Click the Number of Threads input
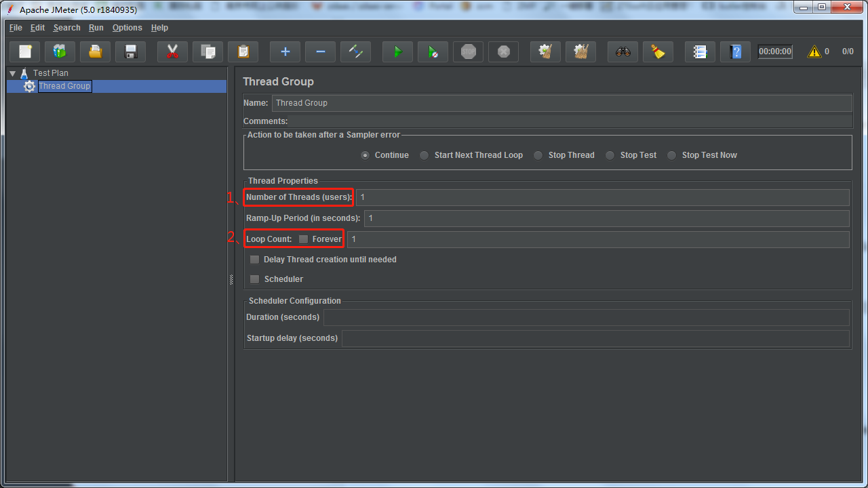 (603, 197)
